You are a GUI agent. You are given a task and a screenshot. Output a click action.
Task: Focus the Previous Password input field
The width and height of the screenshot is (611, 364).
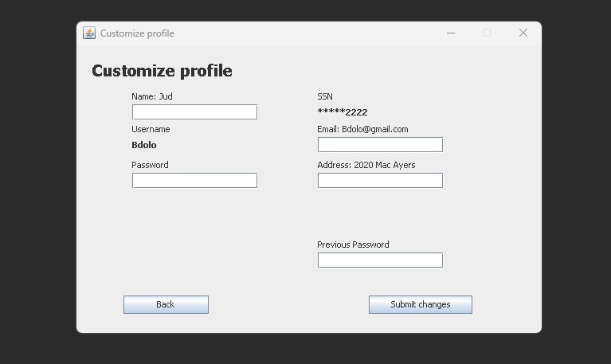(x=380, y=260)
